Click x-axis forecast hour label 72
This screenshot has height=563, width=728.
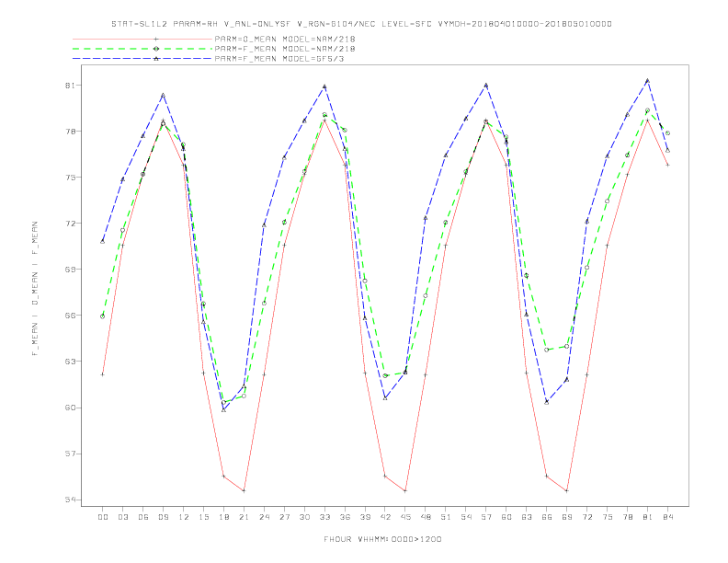point(586,517)
